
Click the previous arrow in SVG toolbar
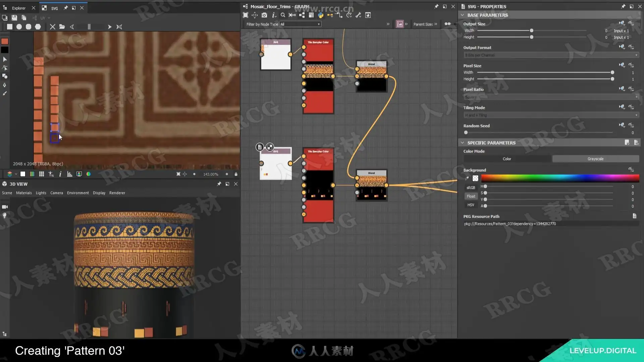pos(72,27)
